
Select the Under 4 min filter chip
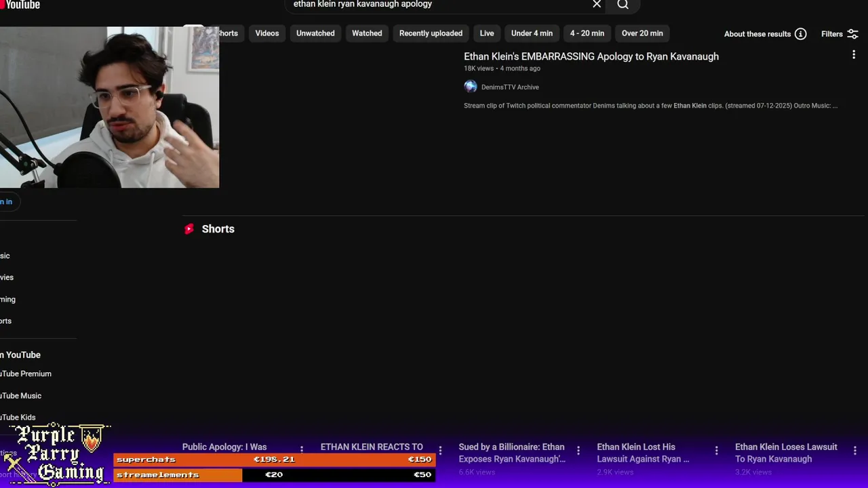pos(532,33)
